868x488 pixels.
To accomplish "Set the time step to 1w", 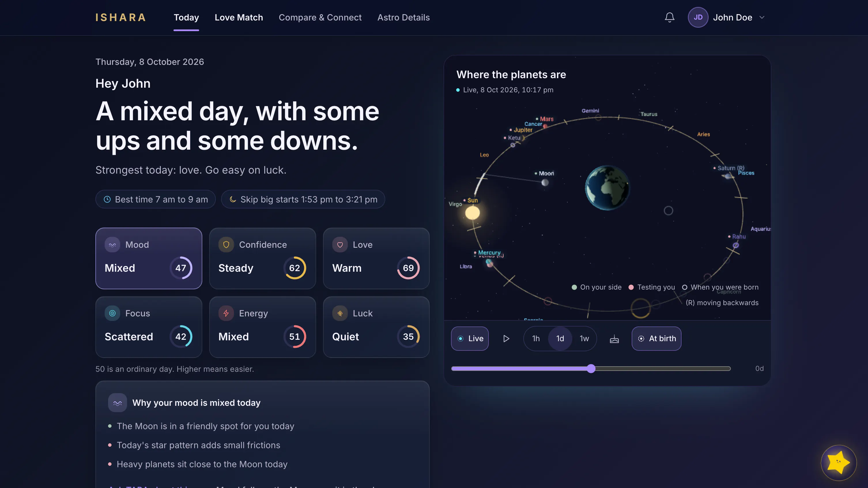I will (x=584, y=338).
